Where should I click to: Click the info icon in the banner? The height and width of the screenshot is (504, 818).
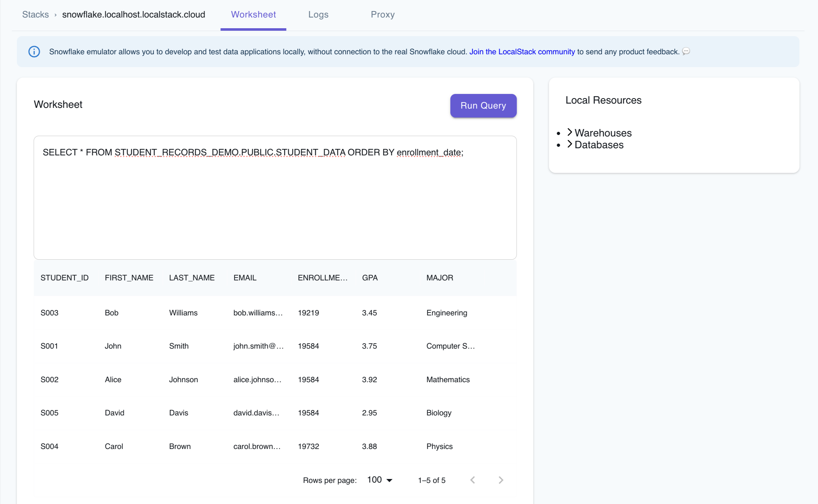pyautogui.click(x=34, y=51)
